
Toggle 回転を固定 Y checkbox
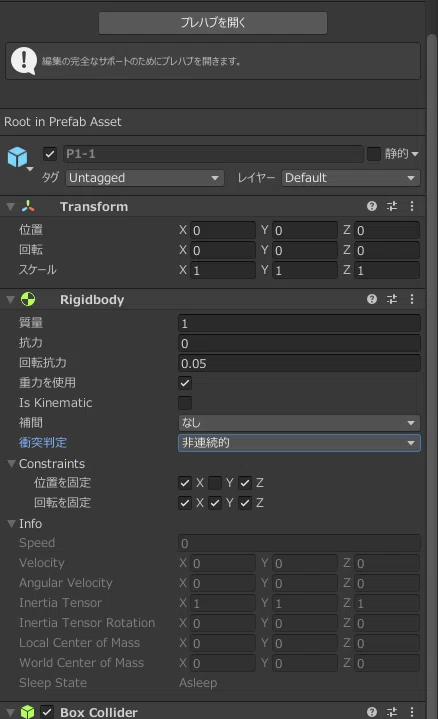point(215,503)
